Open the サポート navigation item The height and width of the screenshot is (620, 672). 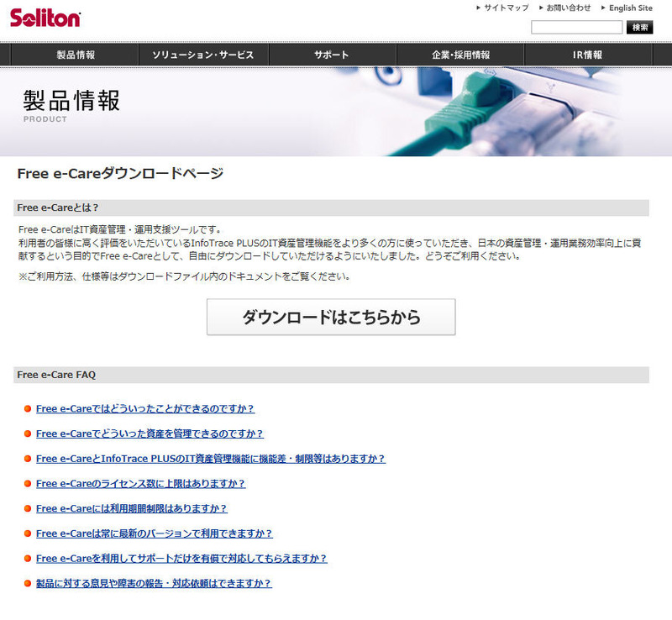(x=332, y=55)
